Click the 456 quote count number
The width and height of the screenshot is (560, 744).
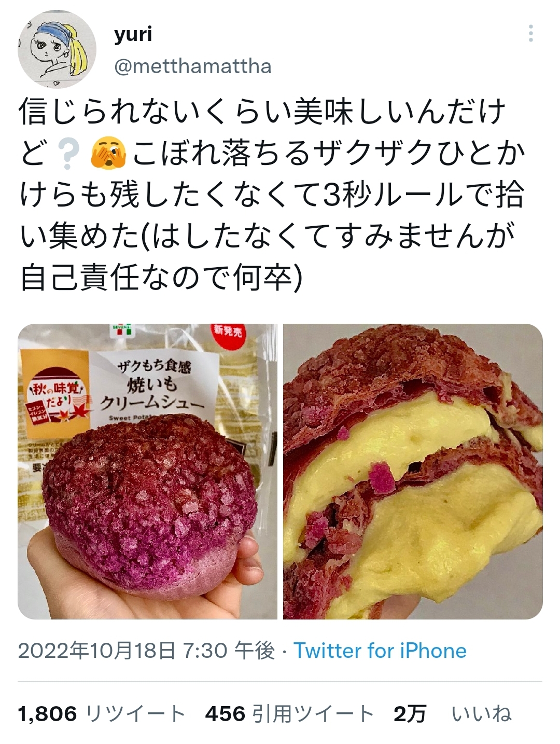(225, 714)
